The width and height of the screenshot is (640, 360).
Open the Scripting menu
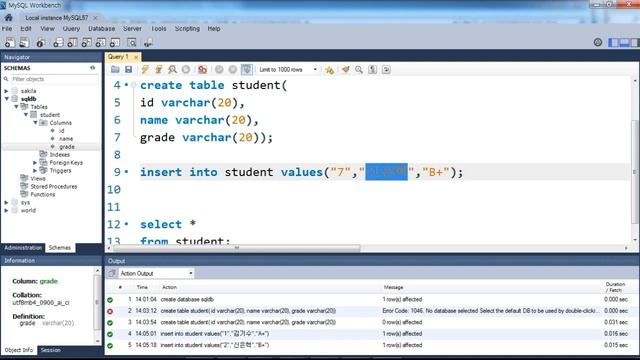(187, 29)
